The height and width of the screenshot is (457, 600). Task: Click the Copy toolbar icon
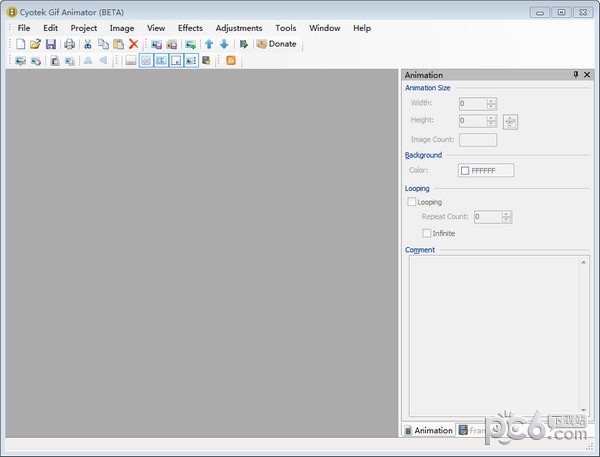tap(103, 44)
